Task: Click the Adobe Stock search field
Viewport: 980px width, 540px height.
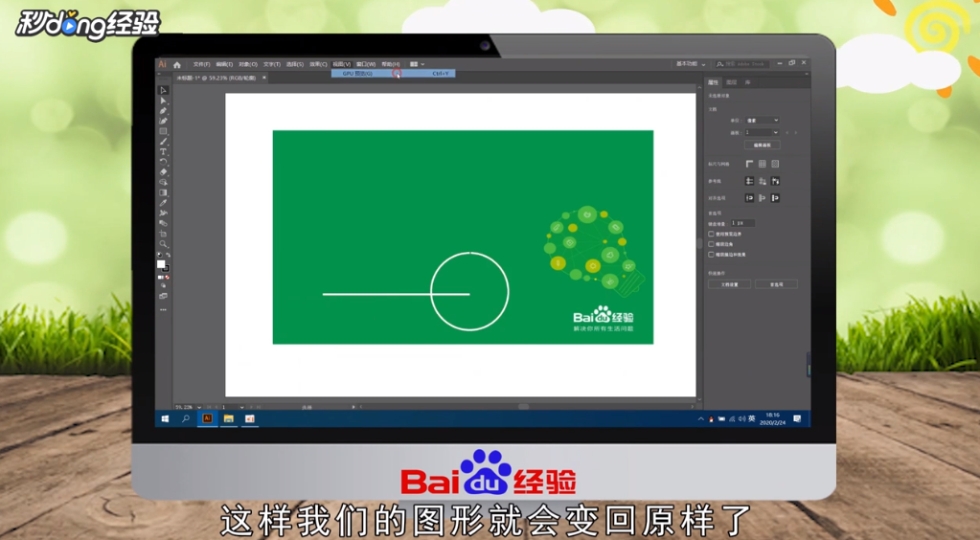Action: tap(742, 64)
